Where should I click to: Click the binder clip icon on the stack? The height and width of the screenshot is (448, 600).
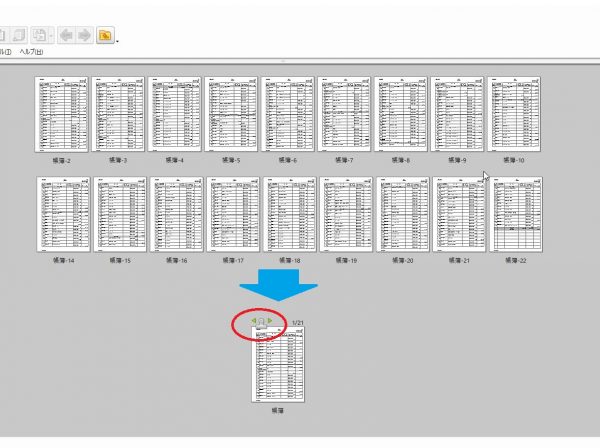tap(262, 321)
